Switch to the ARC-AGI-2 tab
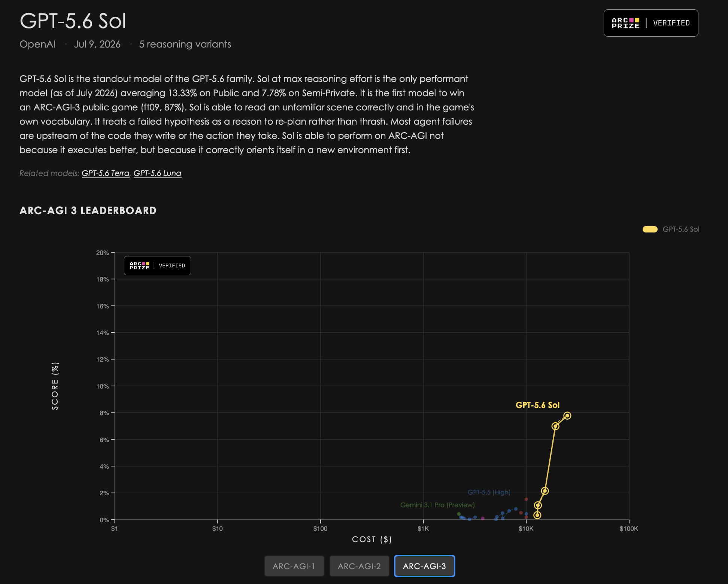 coord(359,566)
